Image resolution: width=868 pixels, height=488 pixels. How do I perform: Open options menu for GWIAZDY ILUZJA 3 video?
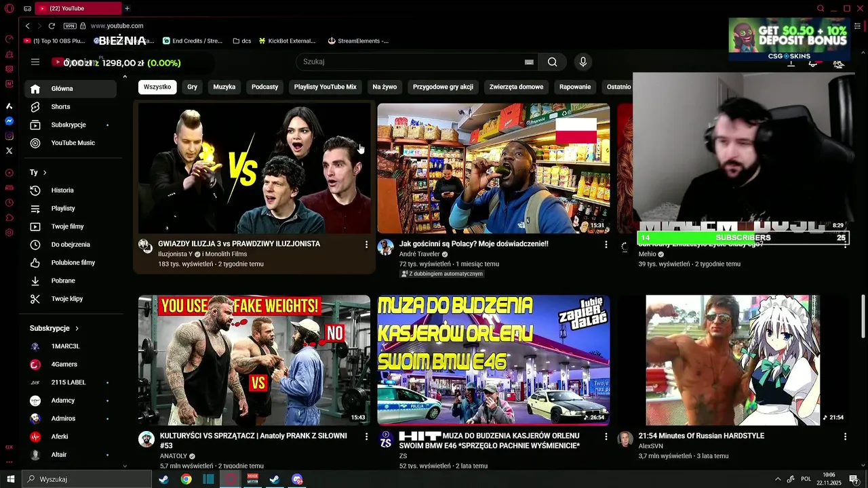(366, 245)
